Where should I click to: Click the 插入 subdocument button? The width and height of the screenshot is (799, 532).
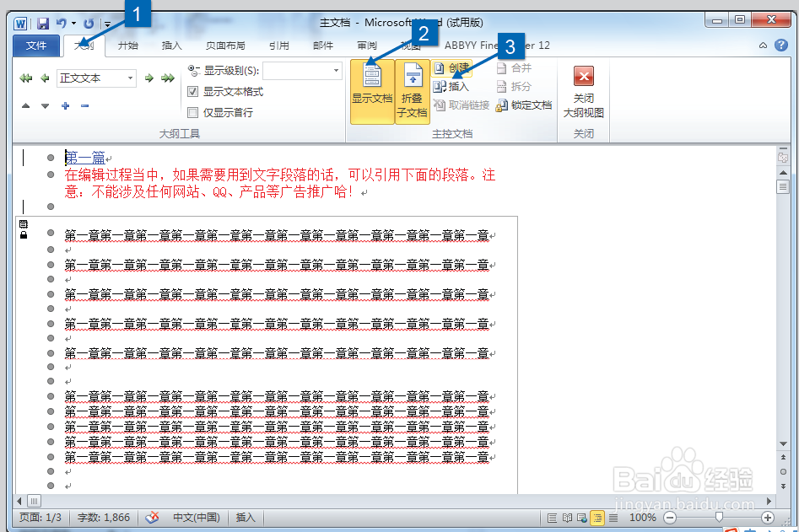pyautogui.click(x=451, y=87)
